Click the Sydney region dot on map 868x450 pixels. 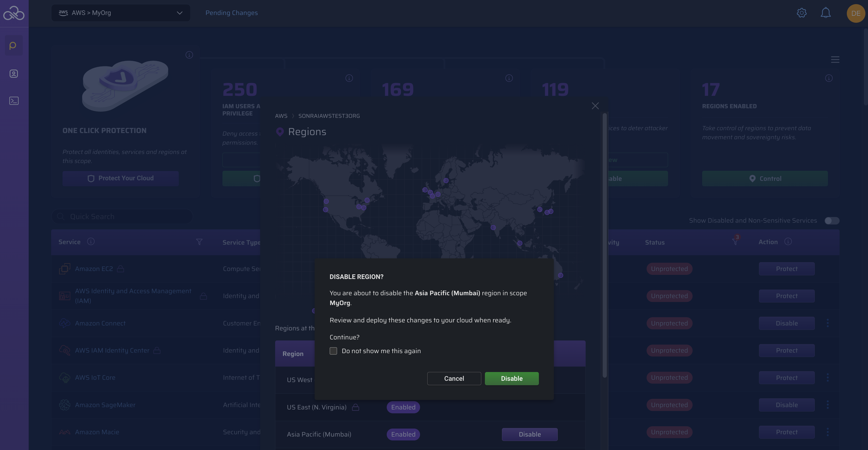tap(561, 275)
